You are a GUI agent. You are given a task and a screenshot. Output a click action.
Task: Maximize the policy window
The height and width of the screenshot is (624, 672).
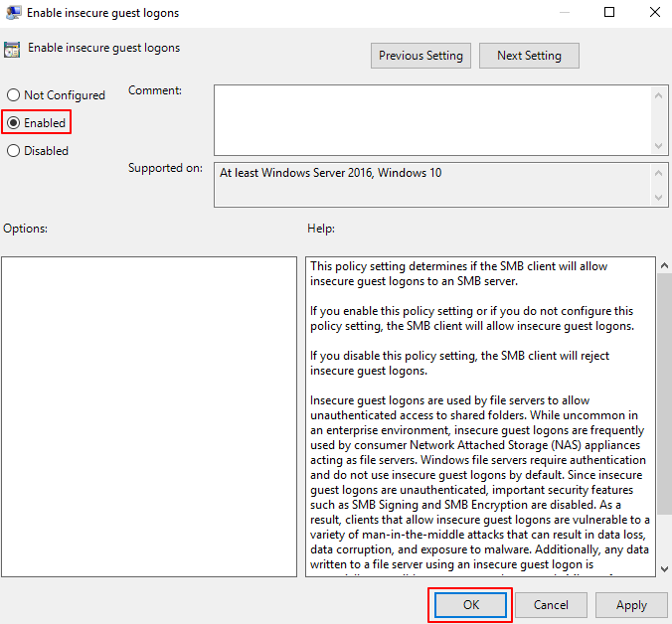609,12
